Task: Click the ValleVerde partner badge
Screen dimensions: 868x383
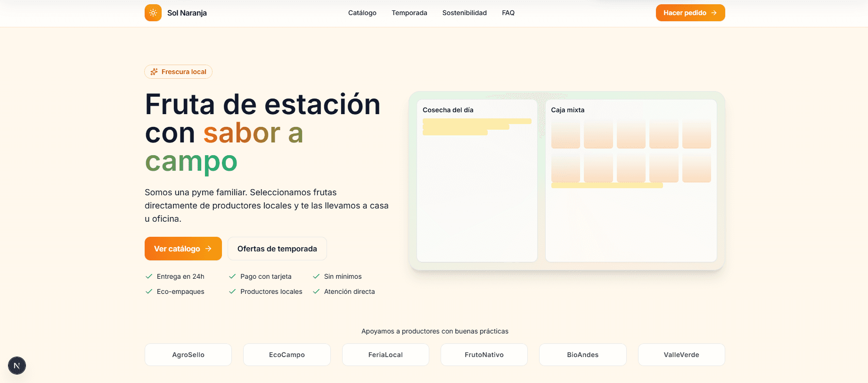Action: (x=681, y=355)
